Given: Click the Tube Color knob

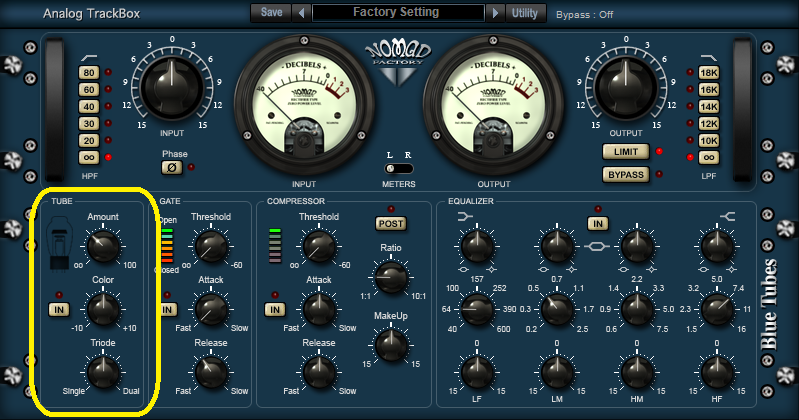Looking at the screenshot, I should pos(103,309).
